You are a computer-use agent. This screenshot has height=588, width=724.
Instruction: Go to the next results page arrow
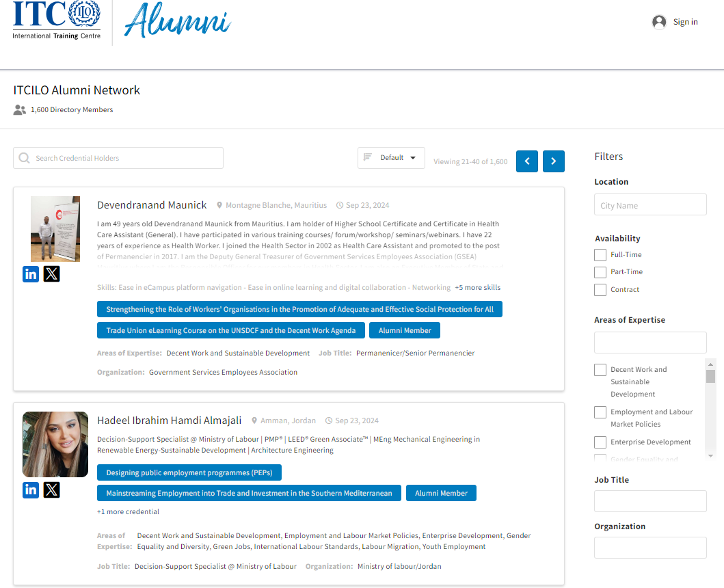[x=553, y=161]
